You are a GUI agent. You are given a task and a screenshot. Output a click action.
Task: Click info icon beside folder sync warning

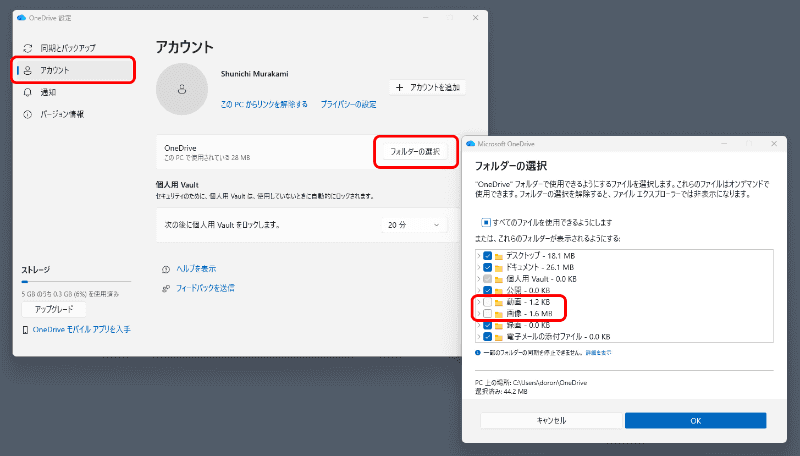(x=478, y=352)
